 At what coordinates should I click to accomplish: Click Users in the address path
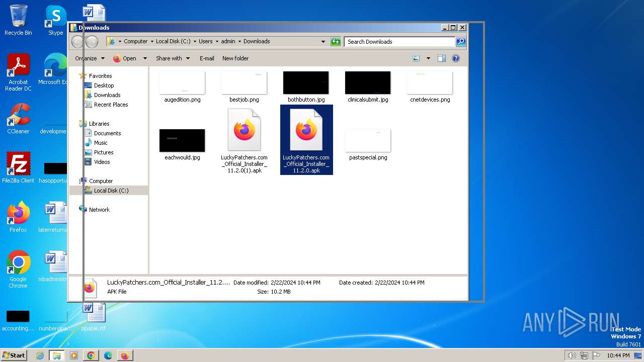click(x=206, y=42)
